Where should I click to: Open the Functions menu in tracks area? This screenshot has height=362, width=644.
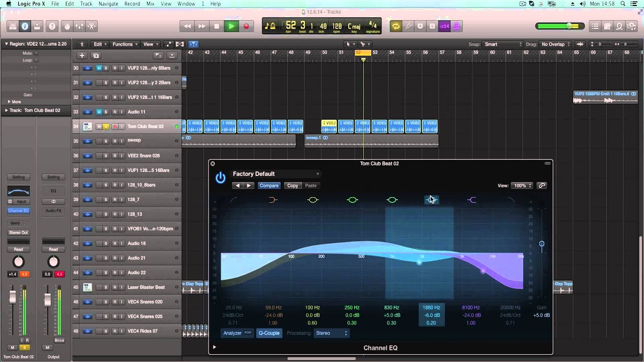tap(125, 44)
